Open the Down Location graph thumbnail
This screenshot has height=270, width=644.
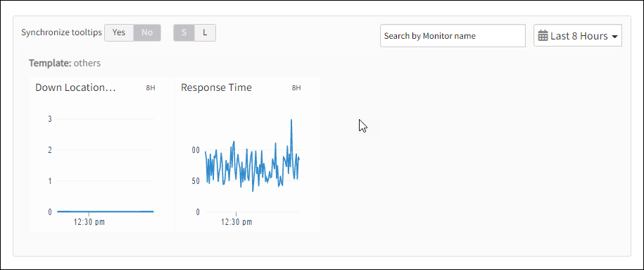pyautogui.click(x=102, y=154)
